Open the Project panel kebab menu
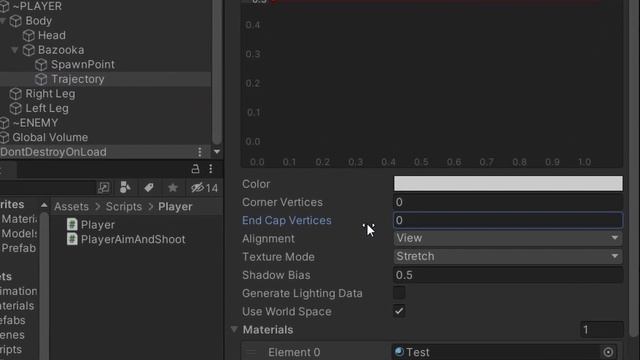640x360 pixels. coord(211,169)
